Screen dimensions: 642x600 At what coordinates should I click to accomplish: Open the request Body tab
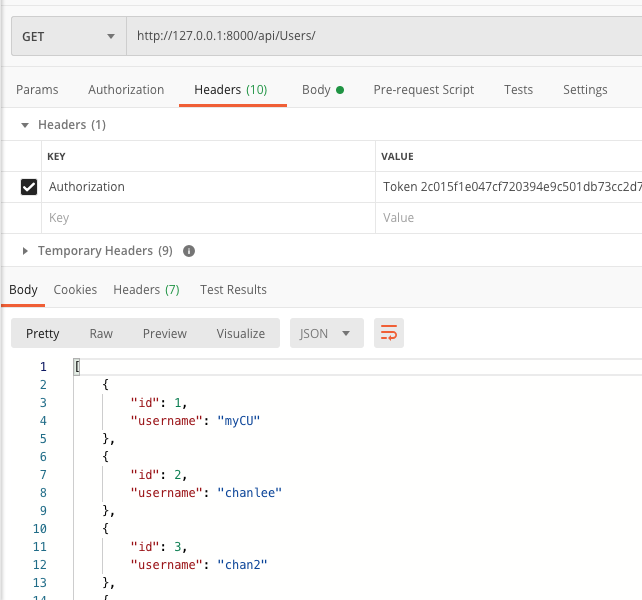[323, 90]
